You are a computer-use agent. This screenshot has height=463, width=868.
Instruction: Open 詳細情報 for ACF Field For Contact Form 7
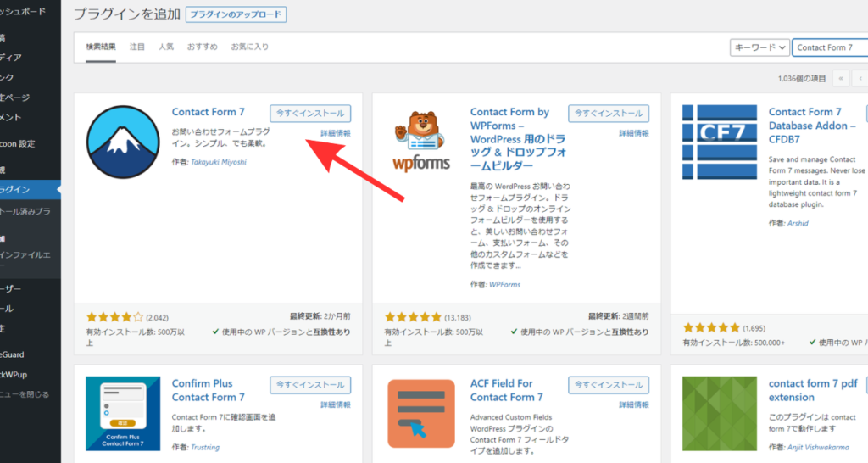click(634, 404)
